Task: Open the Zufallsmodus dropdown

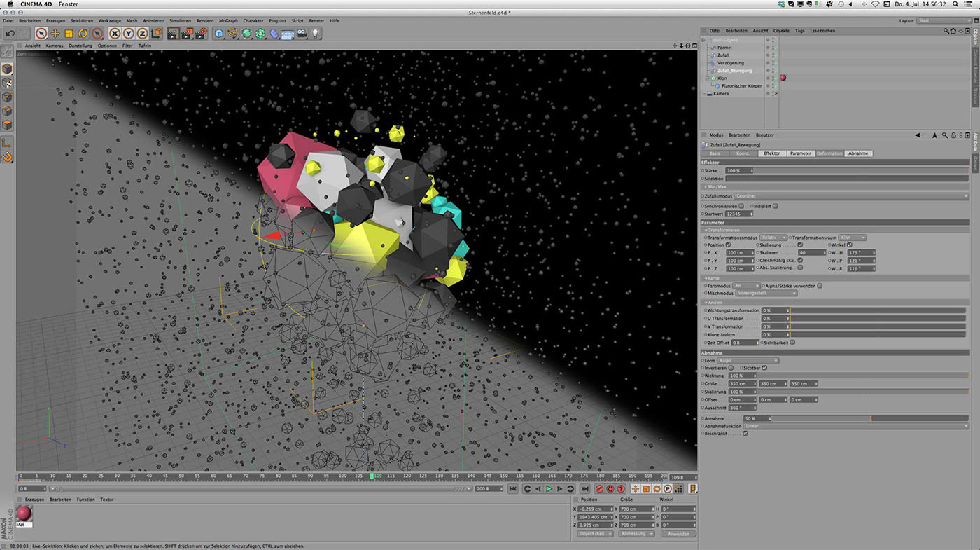Action: pyautogui.click(x=851, y=196)
